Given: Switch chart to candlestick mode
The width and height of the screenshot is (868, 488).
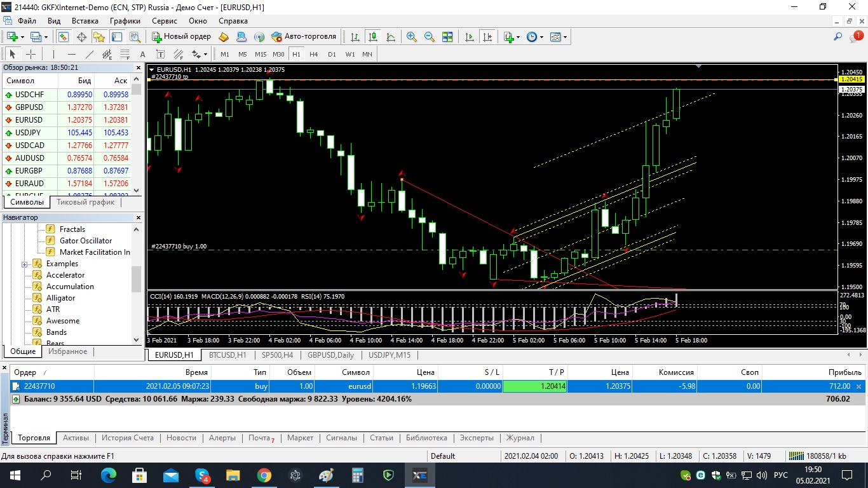Looking at the screenshot, I should (372, 37).
